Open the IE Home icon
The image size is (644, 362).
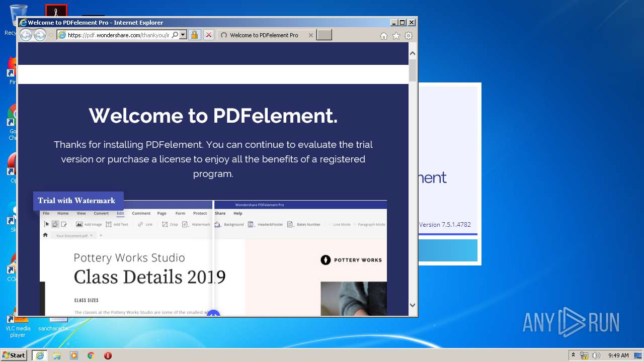(x=384, y=36)
